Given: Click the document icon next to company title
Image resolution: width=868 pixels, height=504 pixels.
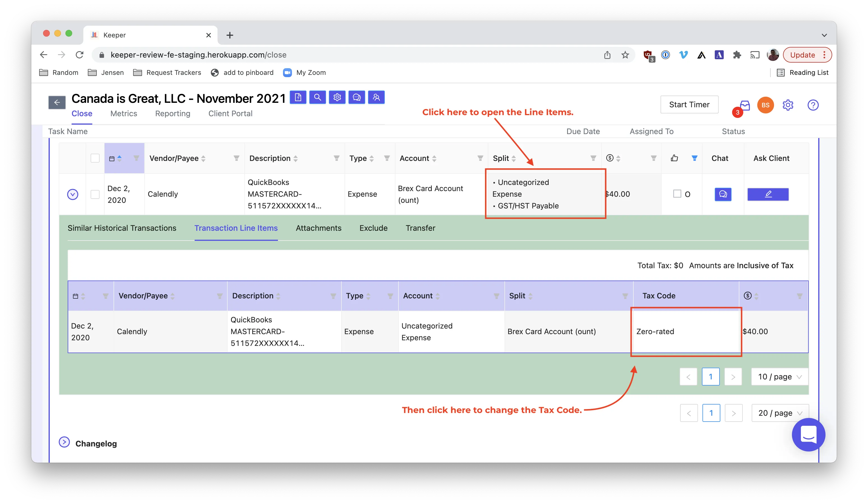Looking at the screenshot, I should 298,97.
